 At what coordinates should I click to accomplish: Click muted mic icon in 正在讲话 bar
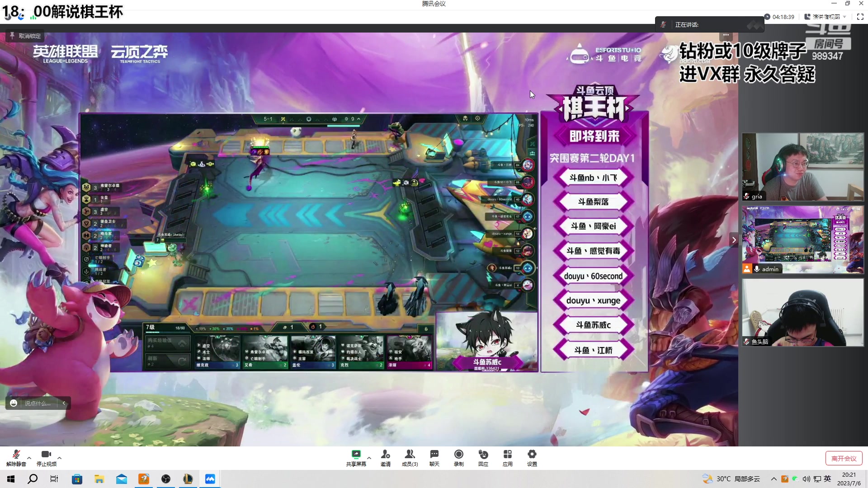pos(663,24)
